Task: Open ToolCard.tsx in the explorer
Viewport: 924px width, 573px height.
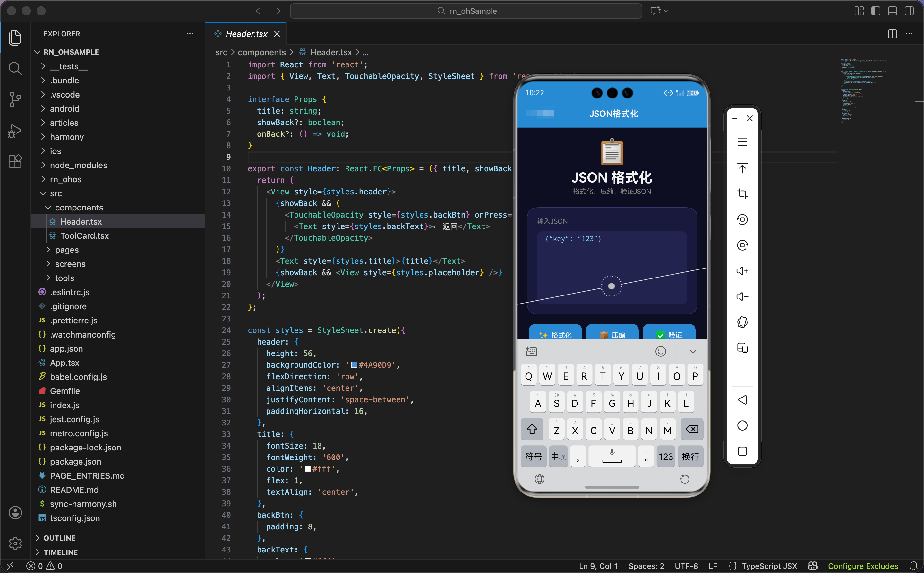Action: coord(84,236)
